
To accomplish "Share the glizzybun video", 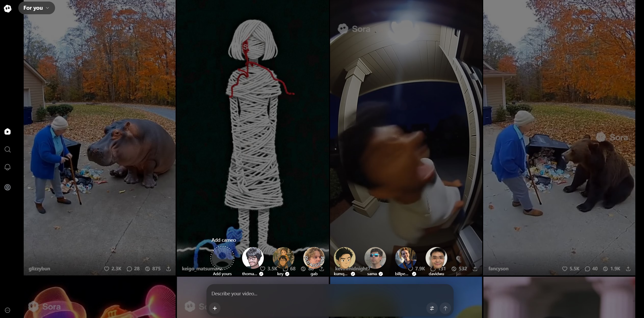I will click(168, 269).
